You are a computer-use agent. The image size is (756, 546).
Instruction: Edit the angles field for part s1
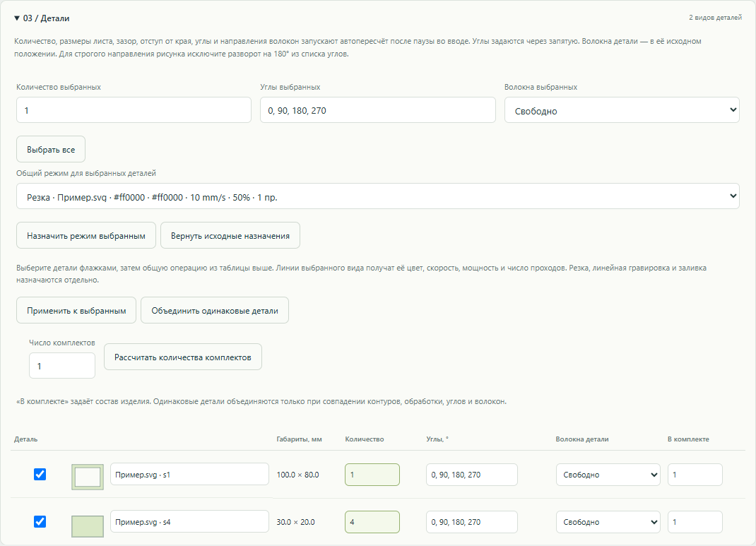pyautogui.click(x=471, y=474)
